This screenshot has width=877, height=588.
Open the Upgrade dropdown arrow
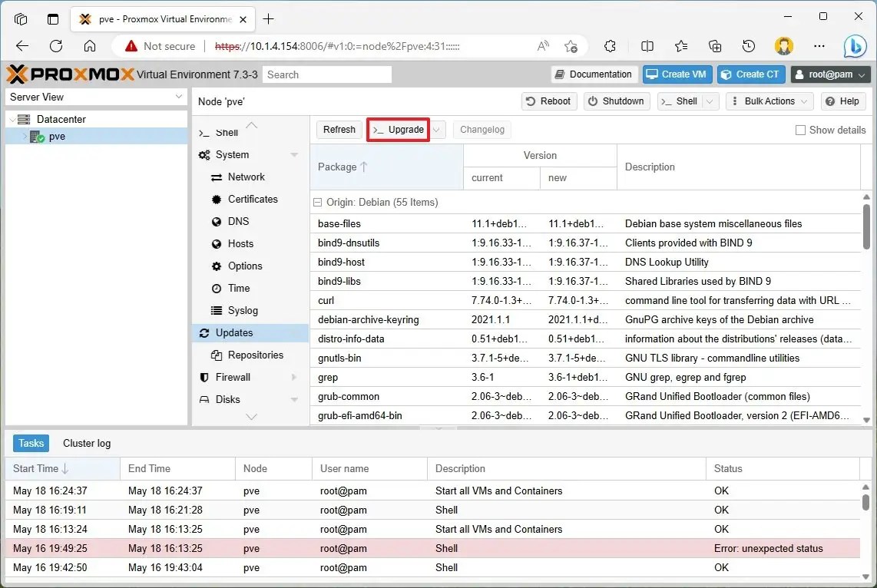pos(437,130)
